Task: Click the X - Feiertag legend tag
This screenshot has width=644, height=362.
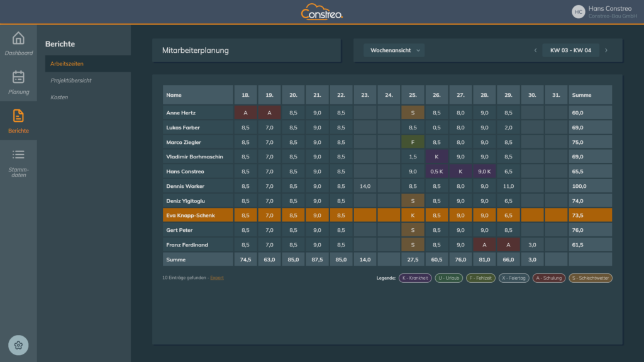Action: [x=514, y=278]
